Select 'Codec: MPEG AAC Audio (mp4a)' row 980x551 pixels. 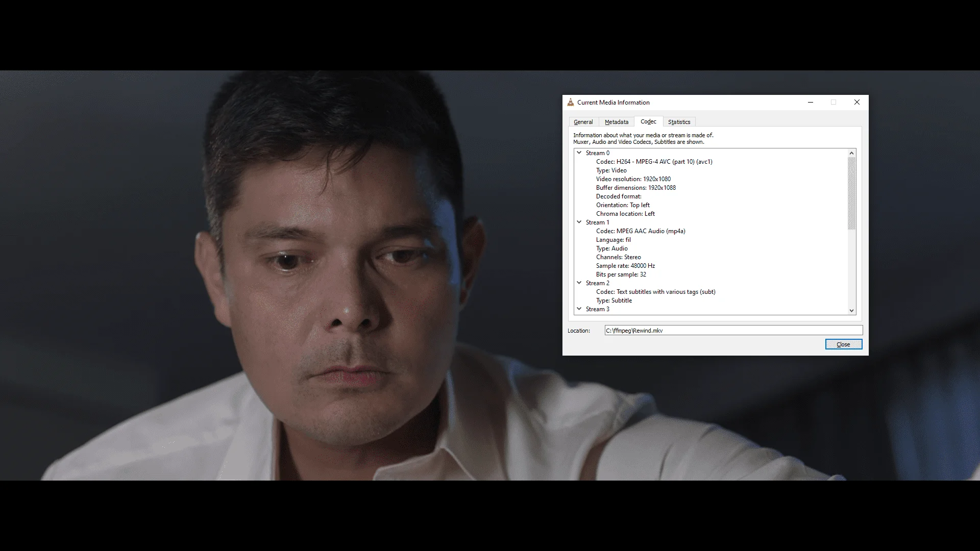click(641, 231)
